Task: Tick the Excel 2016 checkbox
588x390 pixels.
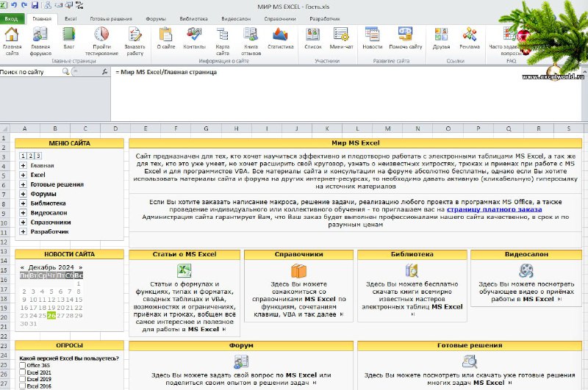Action: coord(23,386)
